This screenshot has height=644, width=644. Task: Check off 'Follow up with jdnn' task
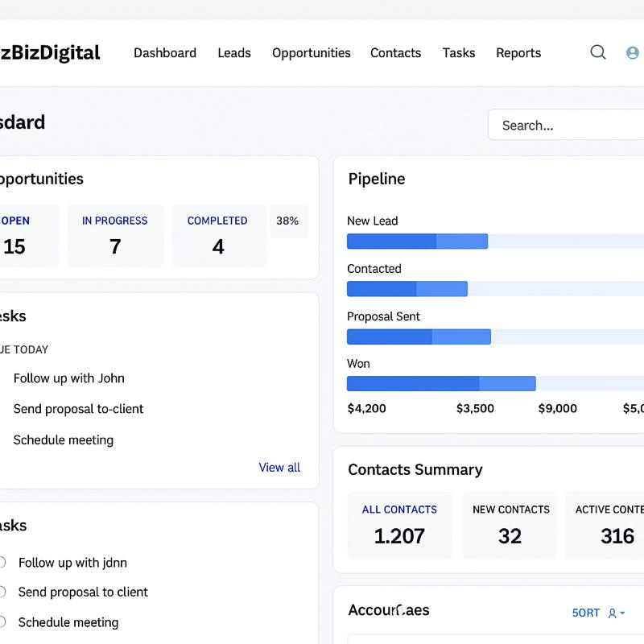(x=2, y=563)
